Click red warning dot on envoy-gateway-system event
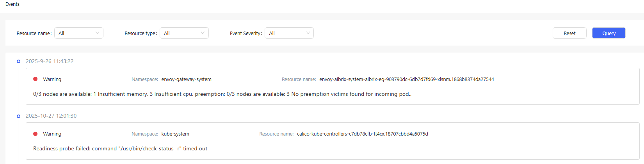 [x=36, y=79]
